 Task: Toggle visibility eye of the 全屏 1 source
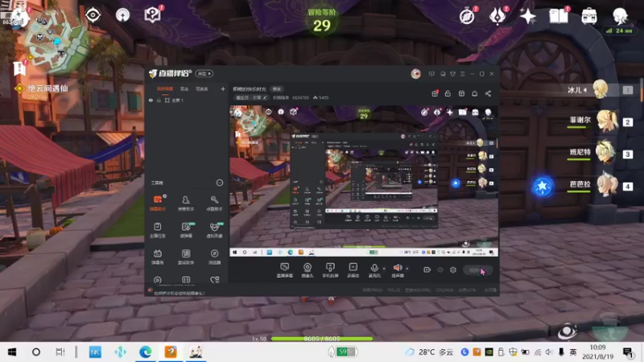[151, 100]
